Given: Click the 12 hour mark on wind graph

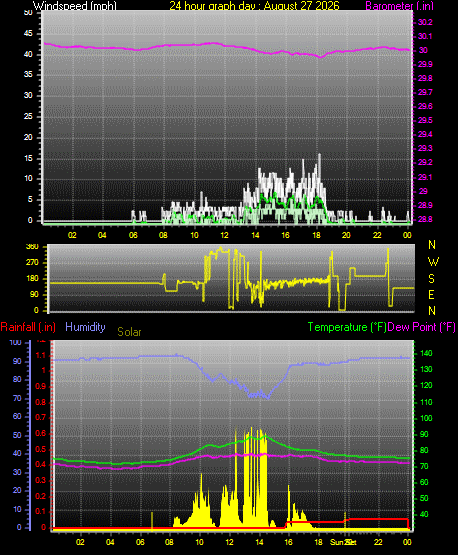Looking at the screenshot, I should (224, 235).
